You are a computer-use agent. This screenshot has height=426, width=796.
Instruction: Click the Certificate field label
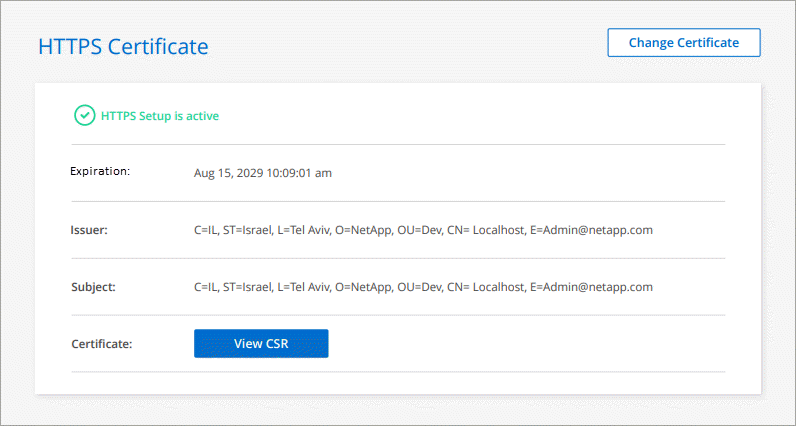[102, 344]
